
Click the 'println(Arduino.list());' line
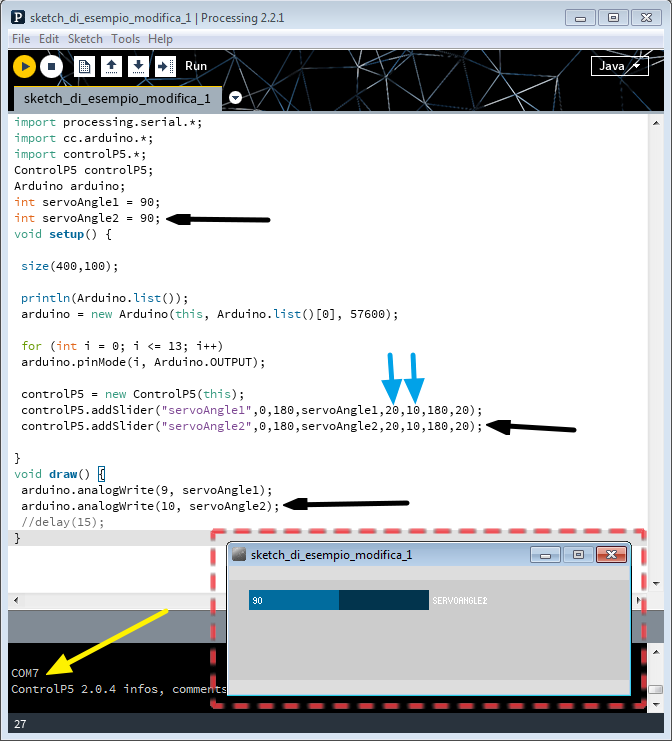point(104,298)
